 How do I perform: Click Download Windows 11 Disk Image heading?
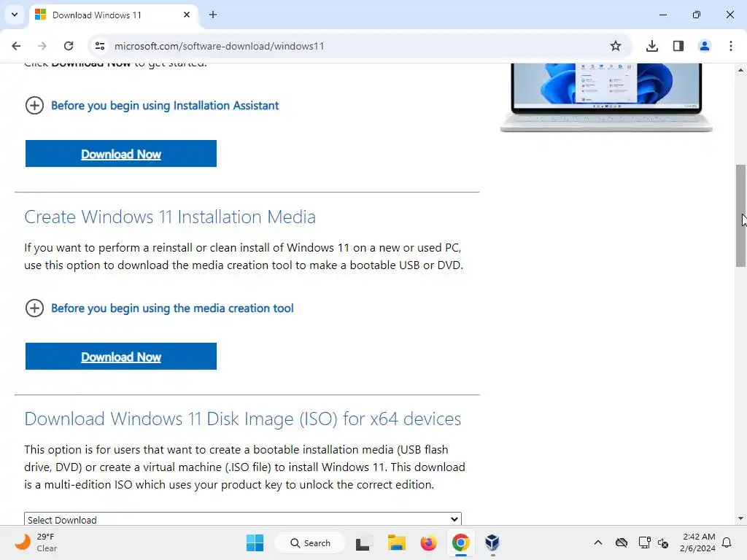click(x=242, y=419)
